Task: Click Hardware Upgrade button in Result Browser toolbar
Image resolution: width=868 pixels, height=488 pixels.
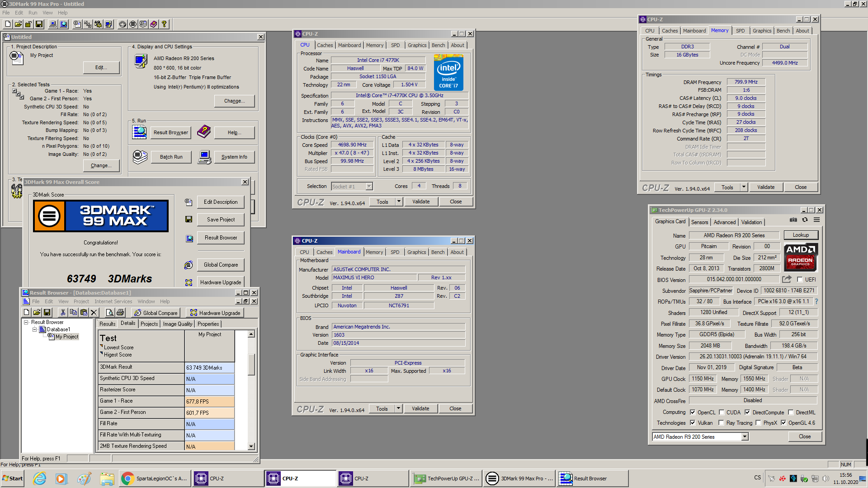Action: coord(215,313)
